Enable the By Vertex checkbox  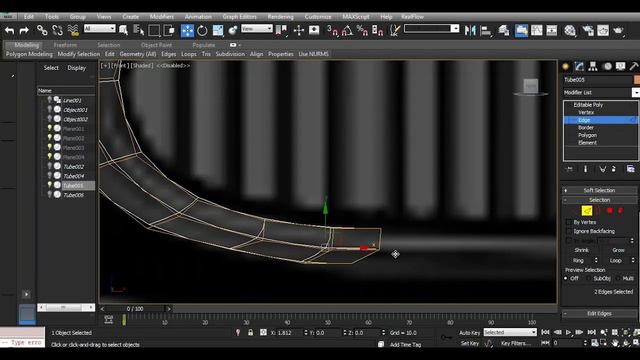[x=569, y=222]
